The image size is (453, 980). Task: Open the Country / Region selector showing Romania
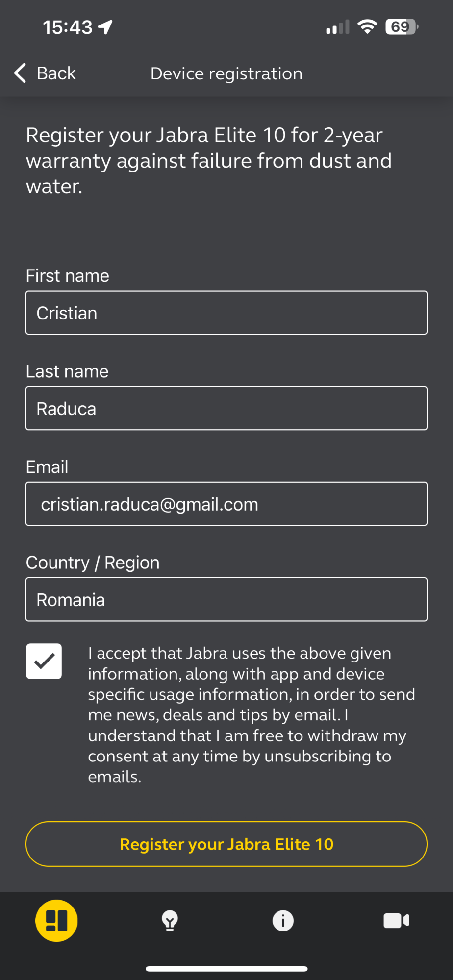(x=226, y=599)
